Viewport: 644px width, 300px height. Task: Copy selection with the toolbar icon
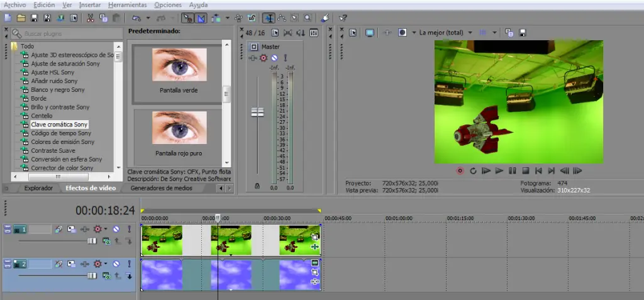click(104, 18)
